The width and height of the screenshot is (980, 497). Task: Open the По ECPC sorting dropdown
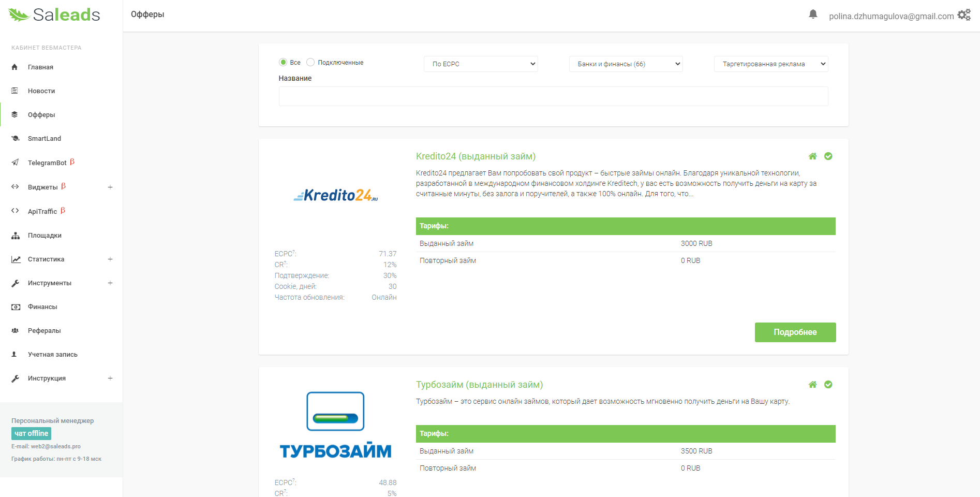(481, 64)
